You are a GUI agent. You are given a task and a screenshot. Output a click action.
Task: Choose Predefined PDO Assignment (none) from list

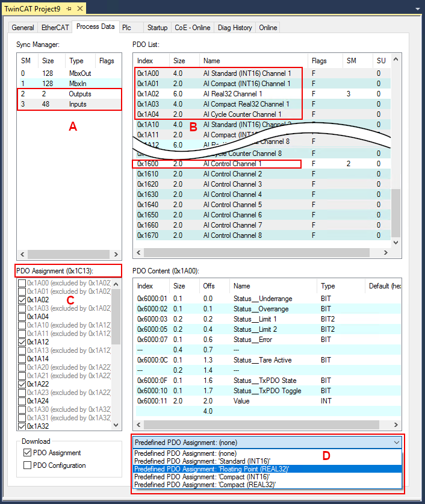click(x=267, y=453)
